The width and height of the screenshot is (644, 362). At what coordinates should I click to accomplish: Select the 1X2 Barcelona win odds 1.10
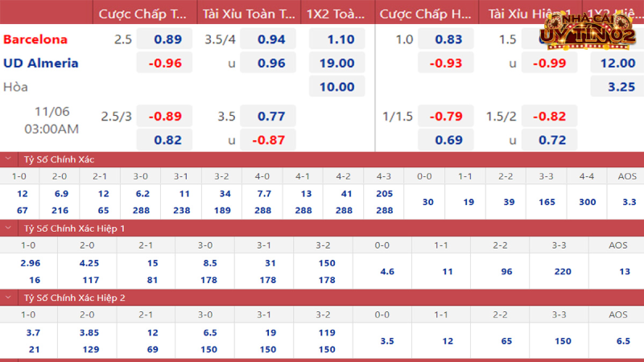coord(336,39)
